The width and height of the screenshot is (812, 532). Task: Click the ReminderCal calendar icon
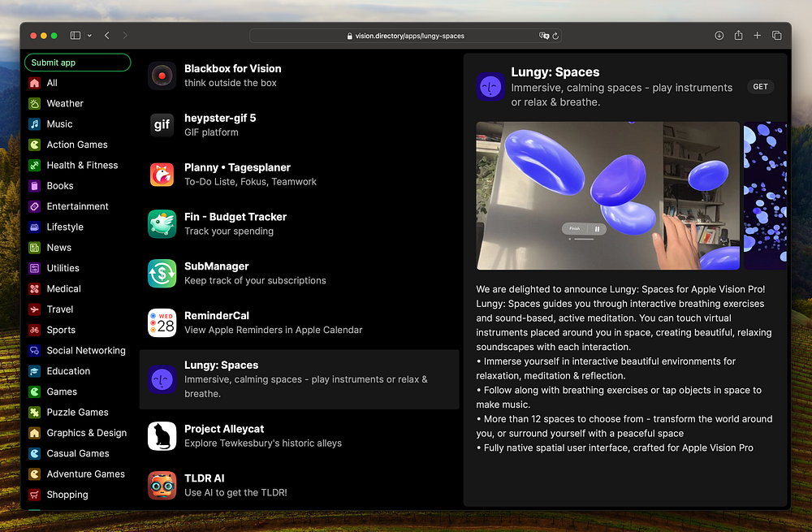(x=162, y=322)
